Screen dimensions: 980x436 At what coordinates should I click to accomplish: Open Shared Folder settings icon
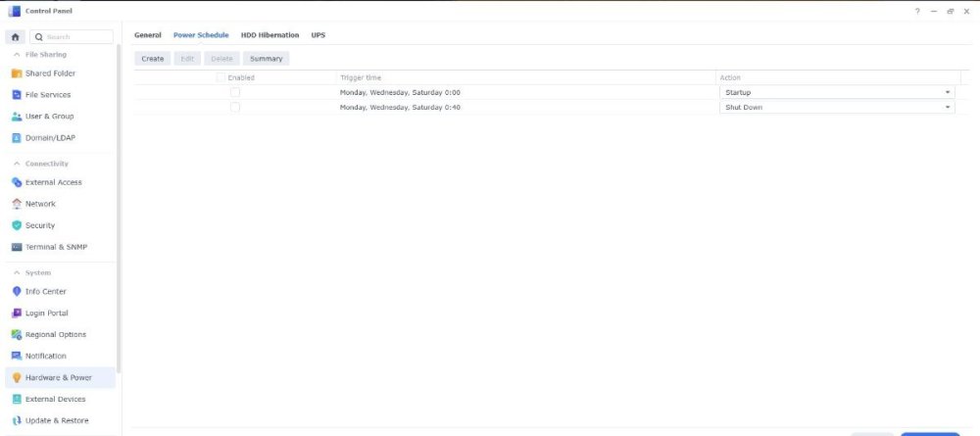click(17, 73)
